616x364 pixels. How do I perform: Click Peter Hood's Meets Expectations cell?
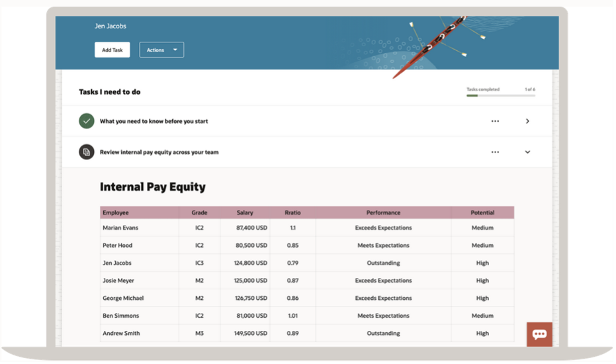(384, 246)
